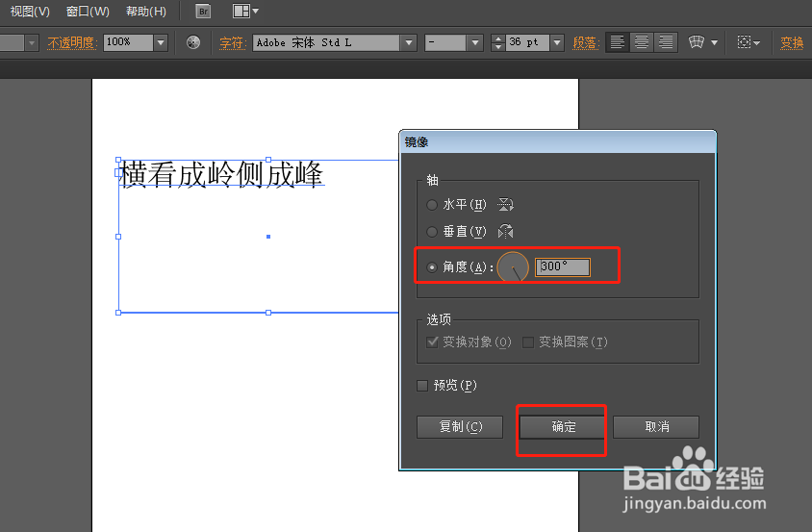
Task: Open the 窗口(W) menu
Action: point(88,12)
